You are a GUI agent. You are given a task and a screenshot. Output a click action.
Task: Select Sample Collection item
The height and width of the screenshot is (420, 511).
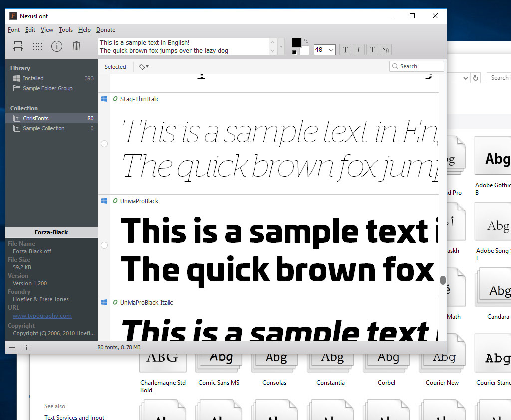tap(52, 128)
